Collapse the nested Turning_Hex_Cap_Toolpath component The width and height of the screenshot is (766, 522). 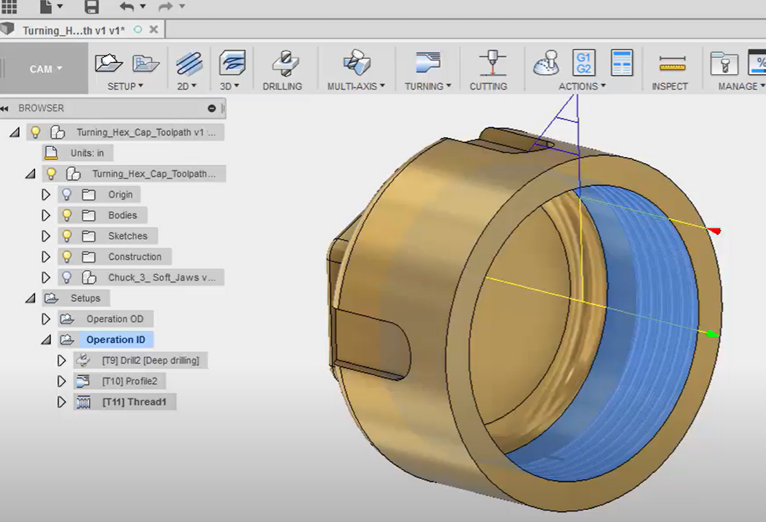tap(31, 173)
